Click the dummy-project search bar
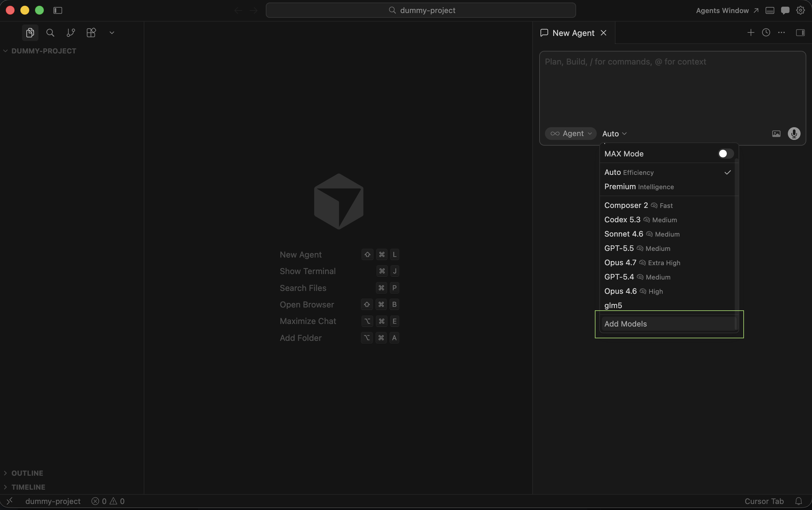The height and width of the screenshot is (510, 812). (x=421, y=10)
